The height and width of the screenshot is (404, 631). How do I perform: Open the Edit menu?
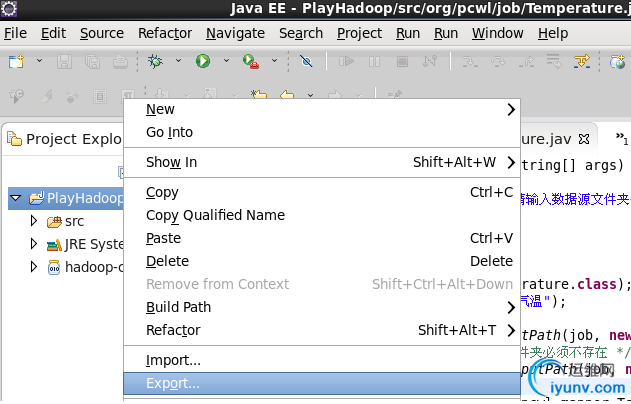(53, 33)
